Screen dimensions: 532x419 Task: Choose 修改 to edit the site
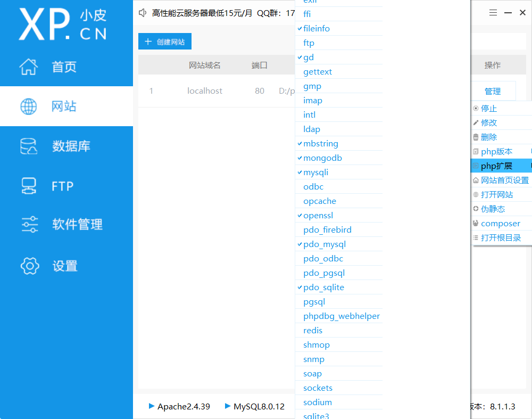click(x=502, y=122)
